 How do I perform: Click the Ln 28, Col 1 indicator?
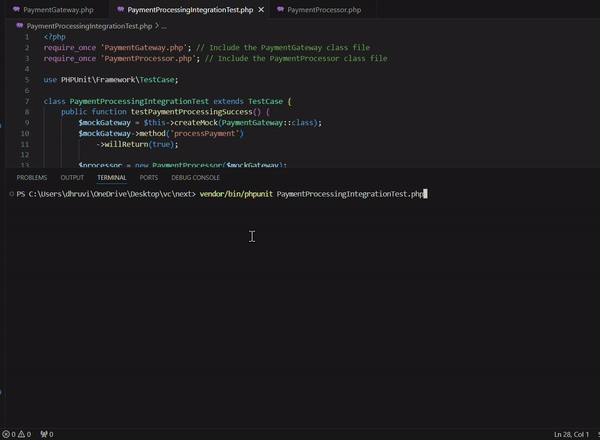click(x=573, y=434)
